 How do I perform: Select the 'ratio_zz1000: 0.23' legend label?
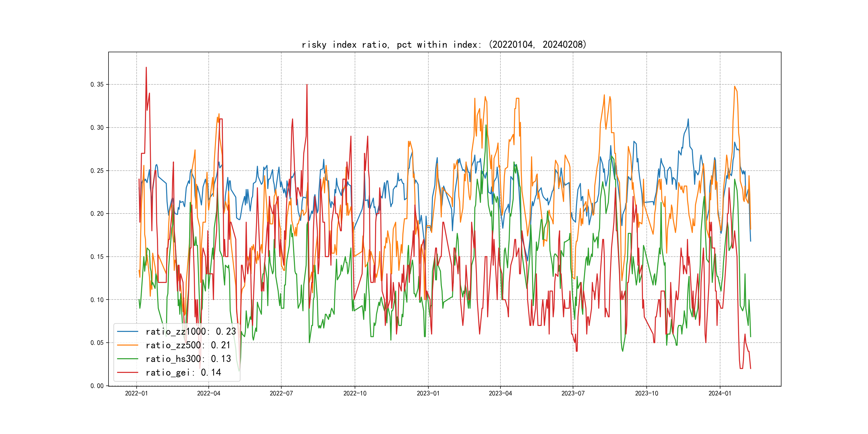click(191, 332)
